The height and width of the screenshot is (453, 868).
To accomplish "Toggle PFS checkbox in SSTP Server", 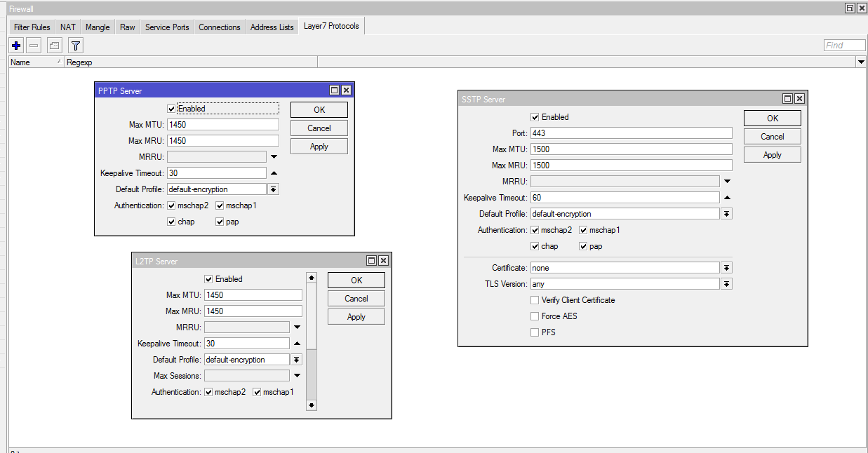I will pos(535,332).
